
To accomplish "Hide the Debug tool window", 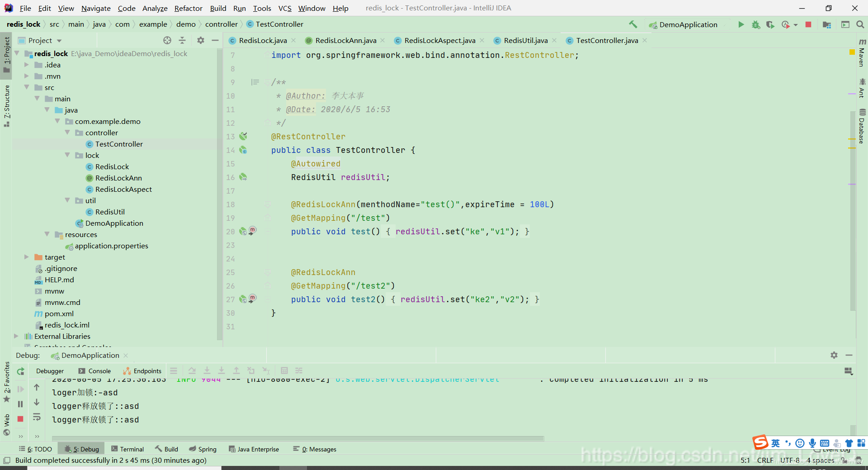I will [x=849, y=355].
